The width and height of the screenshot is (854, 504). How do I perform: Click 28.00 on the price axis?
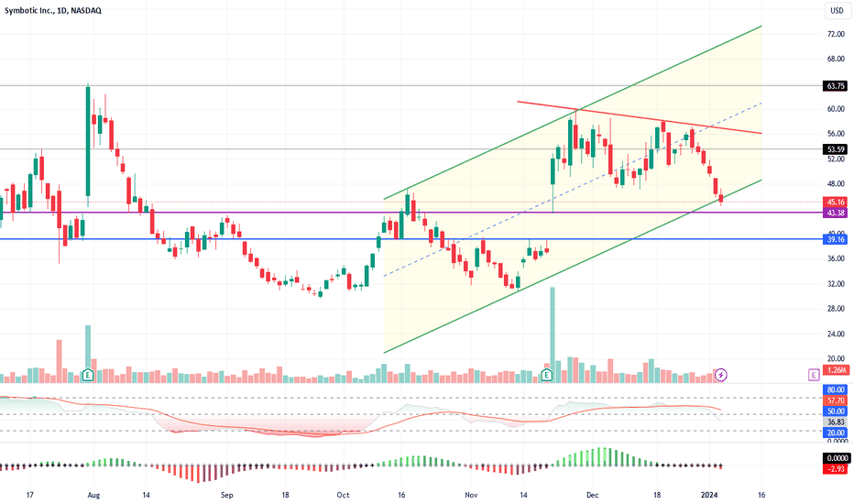[x=836, y=309]
